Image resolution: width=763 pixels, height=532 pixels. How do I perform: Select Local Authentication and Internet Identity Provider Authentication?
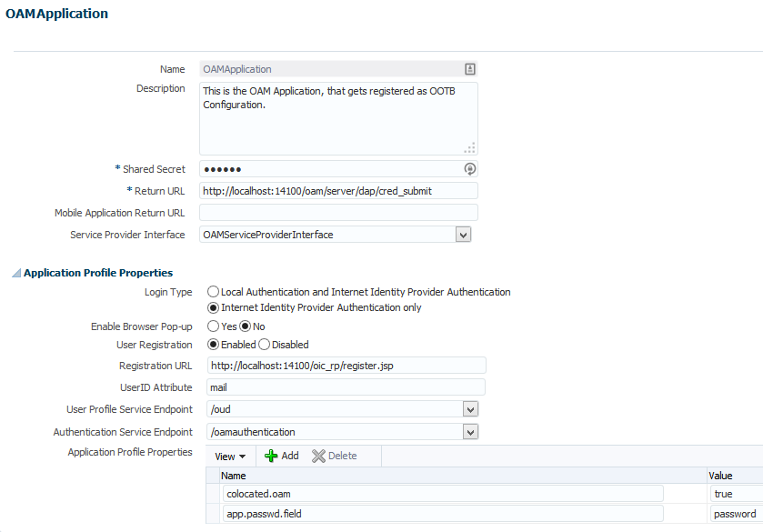212,292
